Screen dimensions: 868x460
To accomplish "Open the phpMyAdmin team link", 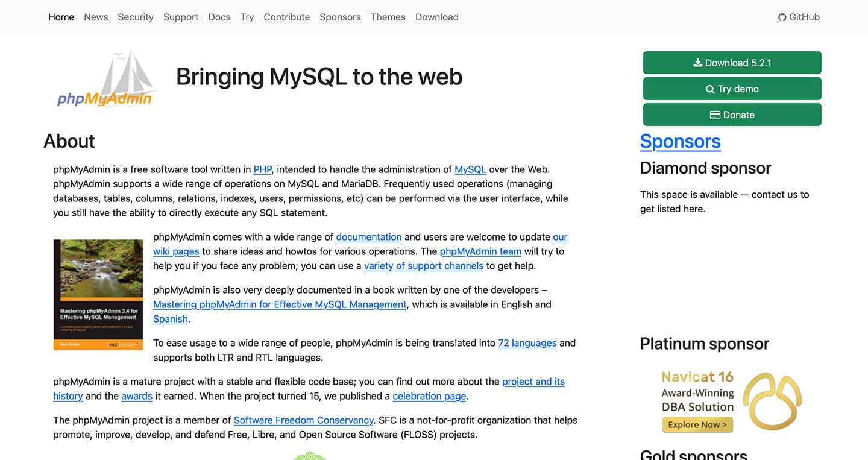I will click(x=480, y=251).
